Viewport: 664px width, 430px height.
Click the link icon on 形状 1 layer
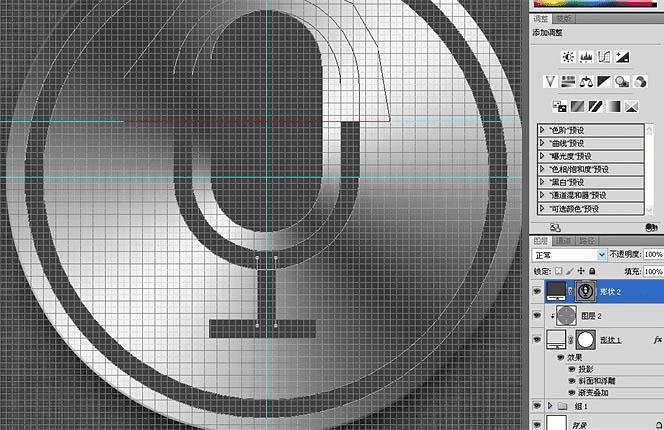[570, 340]
